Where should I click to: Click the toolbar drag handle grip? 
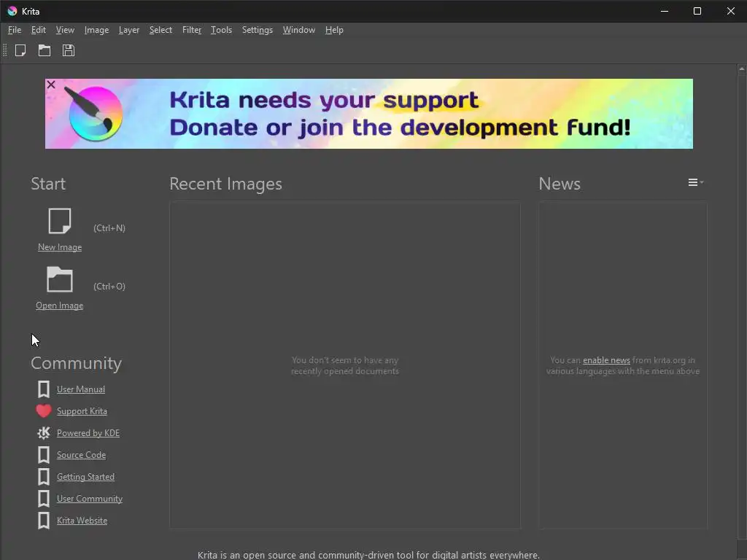[5, 50]
